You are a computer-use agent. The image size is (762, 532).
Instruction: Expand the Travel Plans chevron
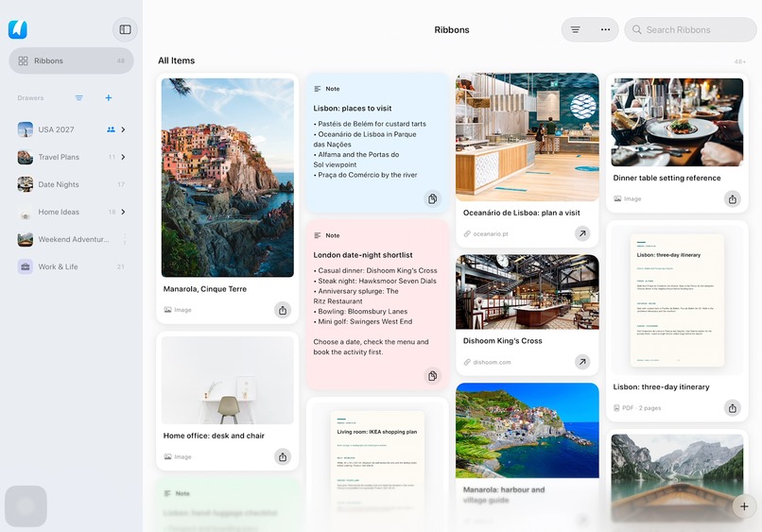pyautogui.click(x=123, y=157)
